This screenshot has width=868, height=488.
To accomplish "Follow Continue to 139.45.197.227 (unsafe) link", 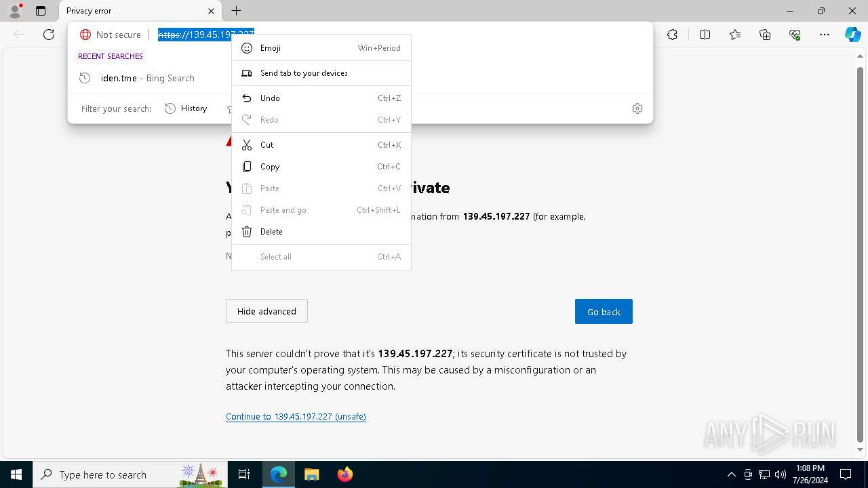I will click(x=296, y=417).
